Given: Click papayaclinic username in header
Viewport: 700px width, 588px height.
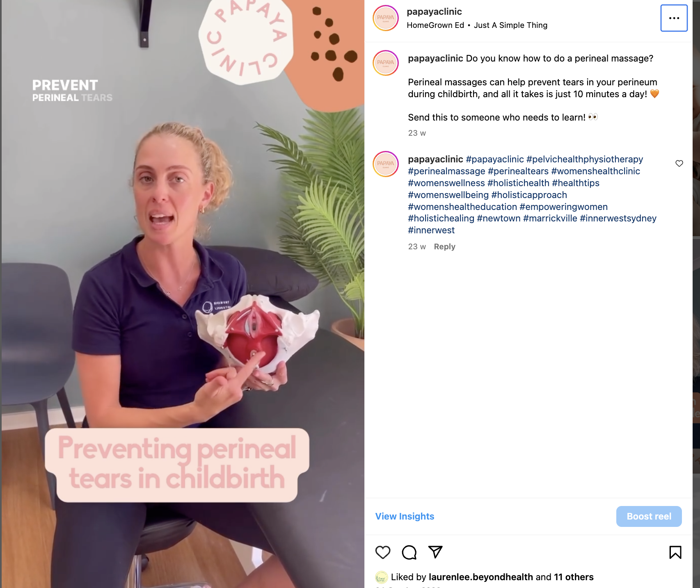Looking at the screenshot, I should pyautogui.click(x=434, y=11).
